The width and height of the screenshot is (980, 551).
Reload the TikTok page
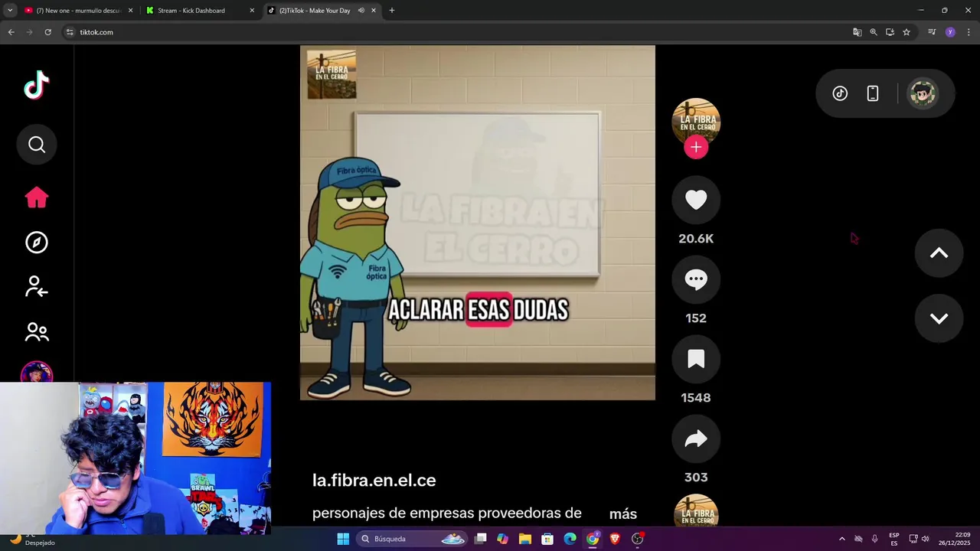[47, 32]
